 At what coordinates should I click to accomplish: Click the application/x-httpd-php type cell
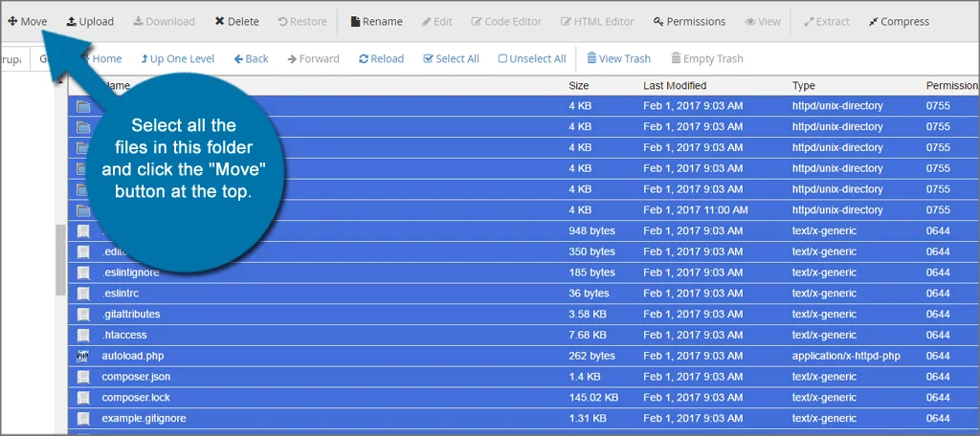click(x=846, y=356)
